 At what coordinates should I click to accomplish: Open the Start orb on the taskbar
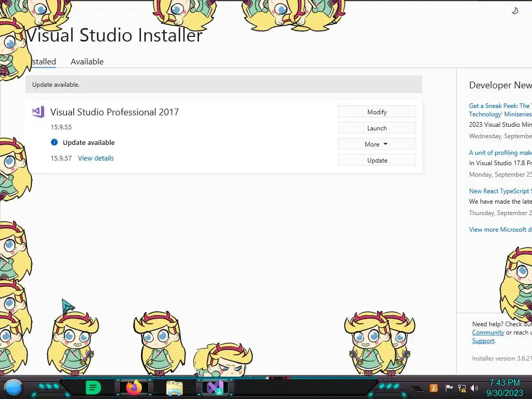coord(14,388)
